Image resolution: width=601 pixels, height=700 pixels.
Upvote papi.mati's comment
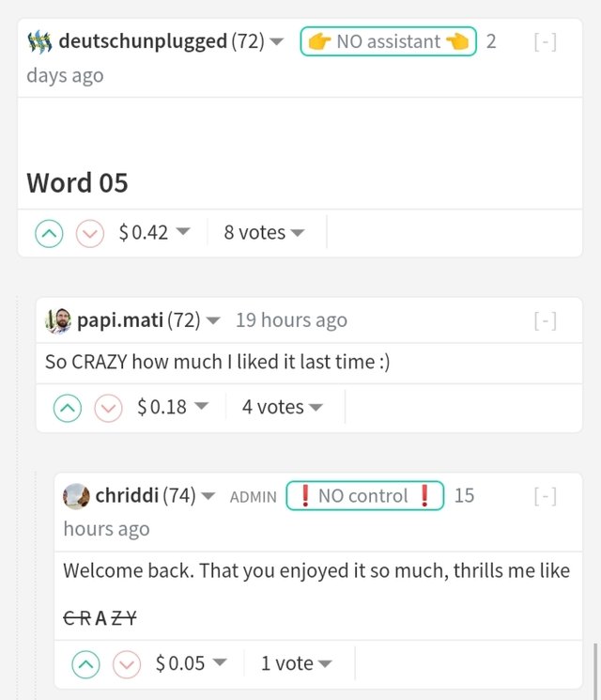pyautogui.click(x=68, y=408)
